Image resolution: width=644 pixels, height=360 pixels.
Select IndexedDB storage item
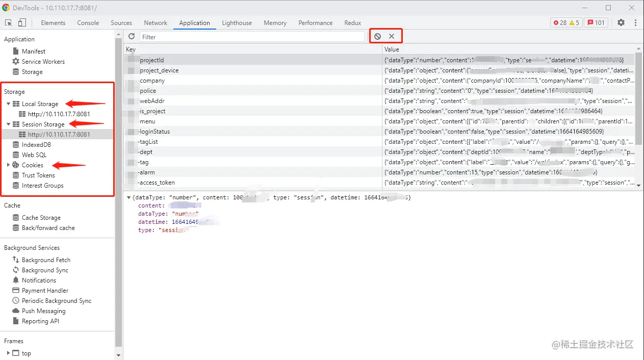point(36,145)
